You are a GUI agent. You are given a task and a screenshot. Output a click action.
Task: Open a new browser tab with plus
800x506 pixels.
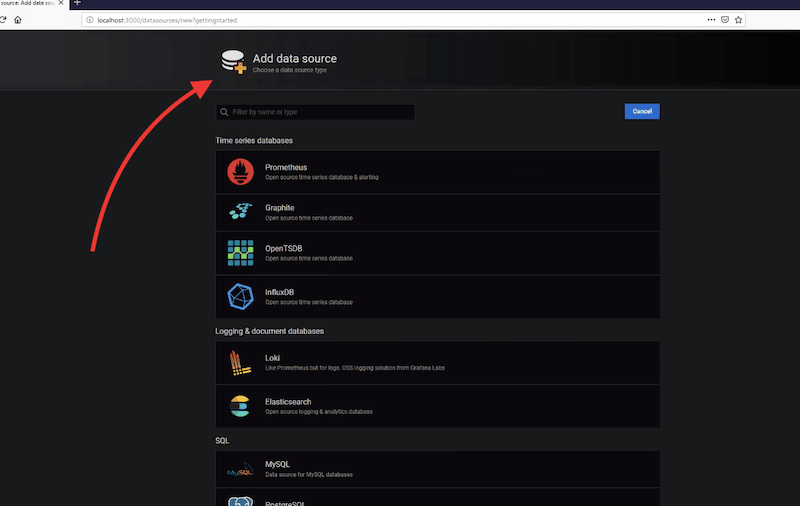click(78, 3)
